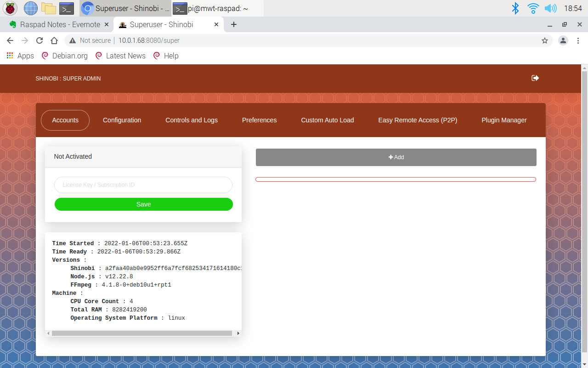Open the Latest News bookmark

(120, 56)
